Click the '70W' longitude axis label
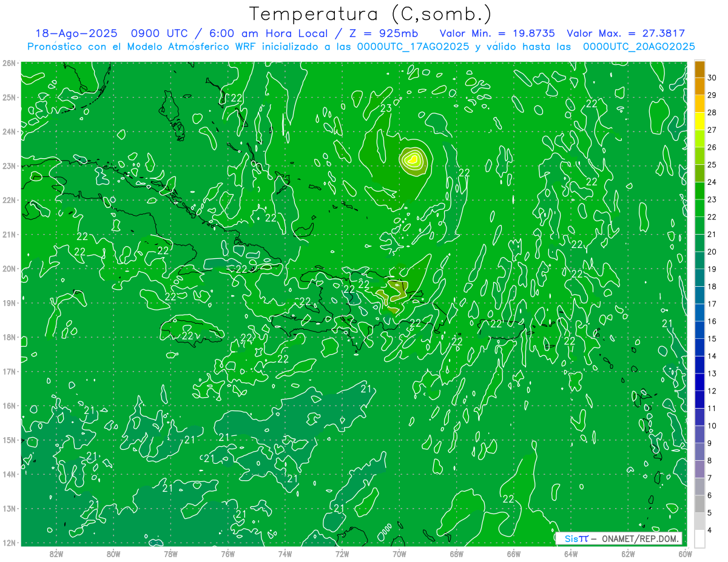728x562 pixels. click(x=399, y=554)
